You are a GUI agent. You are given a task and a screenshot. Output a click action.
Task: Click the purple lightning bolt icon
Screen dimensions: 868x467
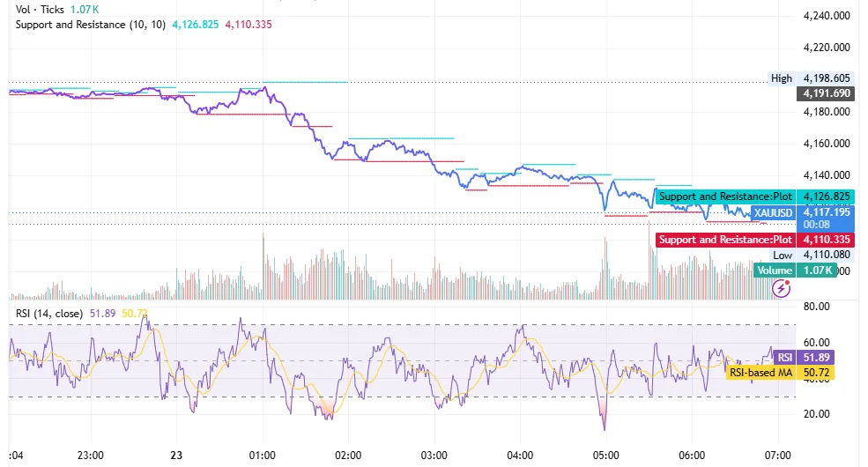[781, 288]
